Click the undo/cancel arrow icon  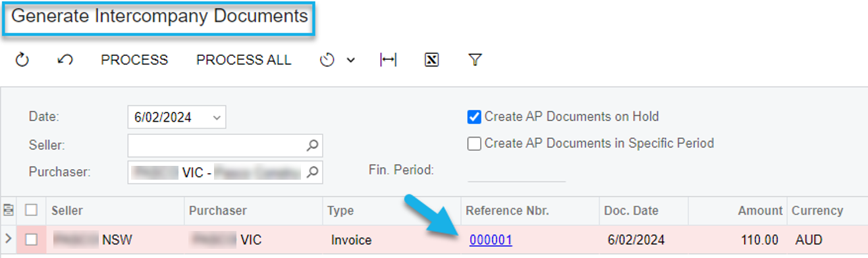(x=65, y=60)
